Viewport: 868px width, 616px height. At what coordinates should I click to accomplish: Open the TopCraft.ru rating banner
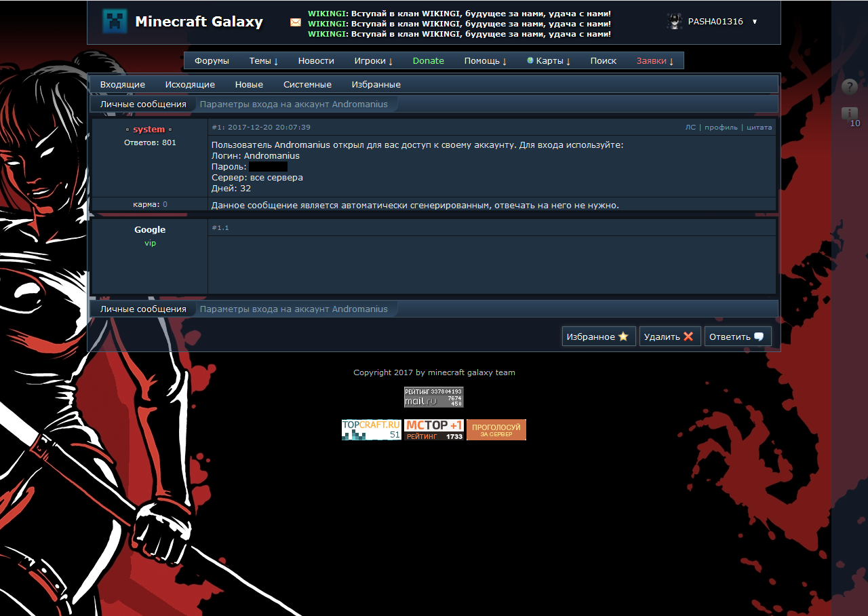[x=372, y=429]
